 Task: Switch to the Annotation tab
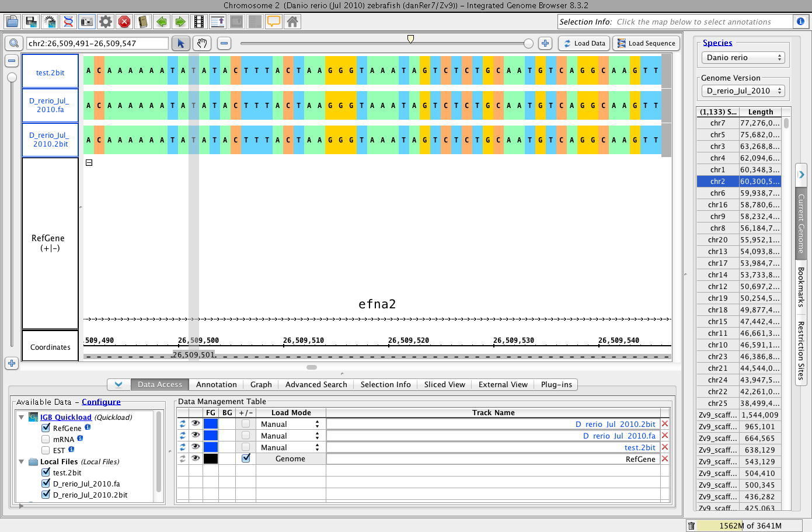(216, 384)
